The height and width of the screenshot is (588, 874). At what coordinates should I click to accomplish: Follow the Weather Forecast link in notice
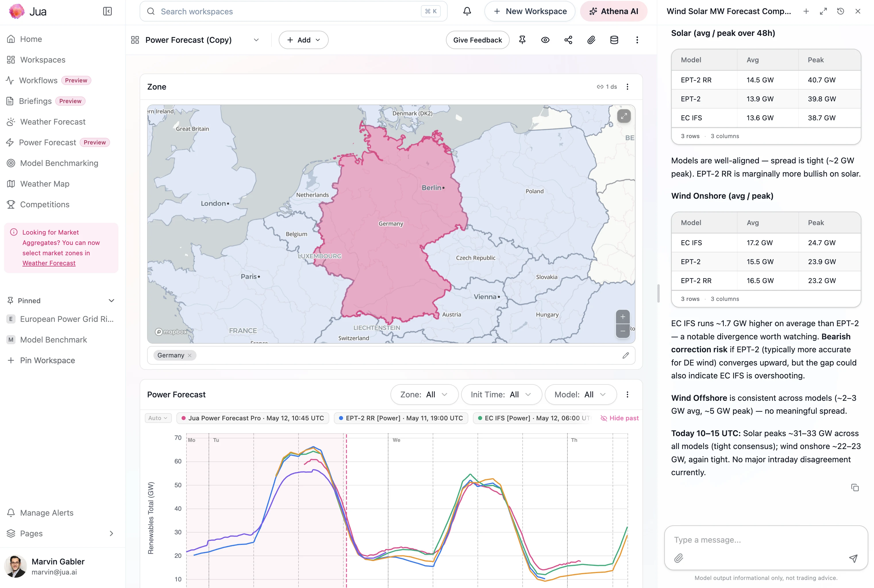pos(49,263)
